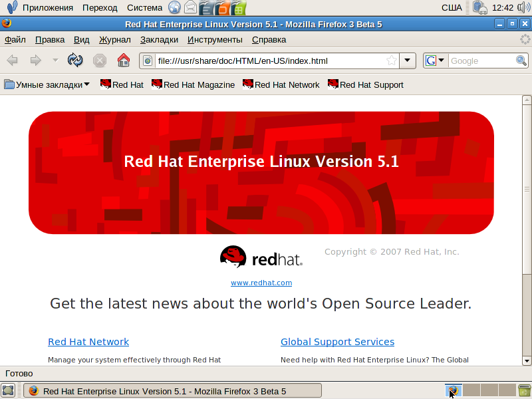Viewport: 532px width, 399px height.
Task: Go to the Home page icon
Action: 123,61
